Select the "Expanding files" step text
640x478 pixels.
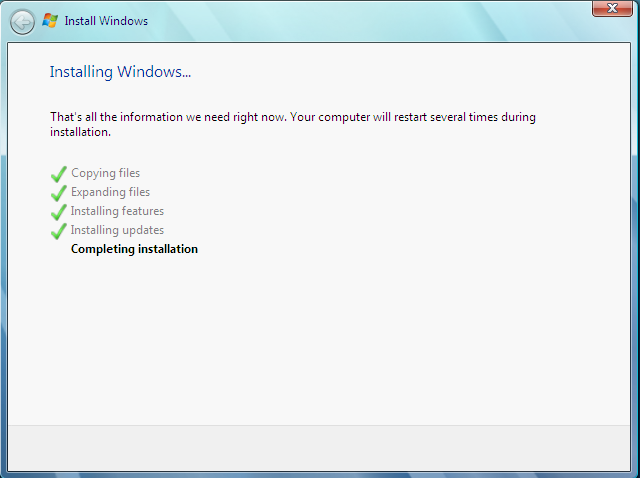[x=110, y=192]
